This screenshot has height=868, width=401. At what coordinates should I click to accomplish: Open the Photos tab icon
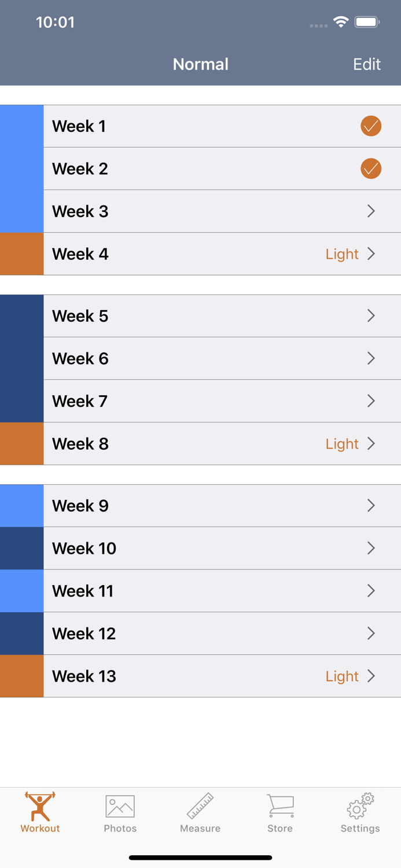[x=120, y=805]
